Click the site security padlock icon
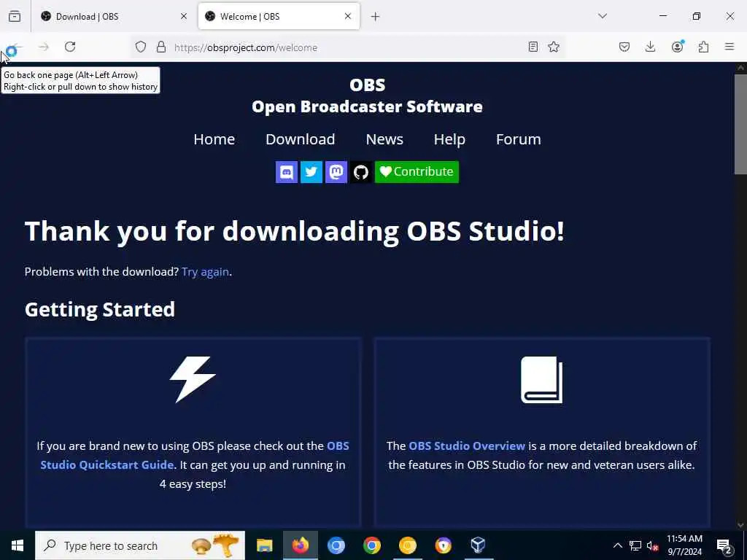Screen dimensions: 747x560 (161, 47)
